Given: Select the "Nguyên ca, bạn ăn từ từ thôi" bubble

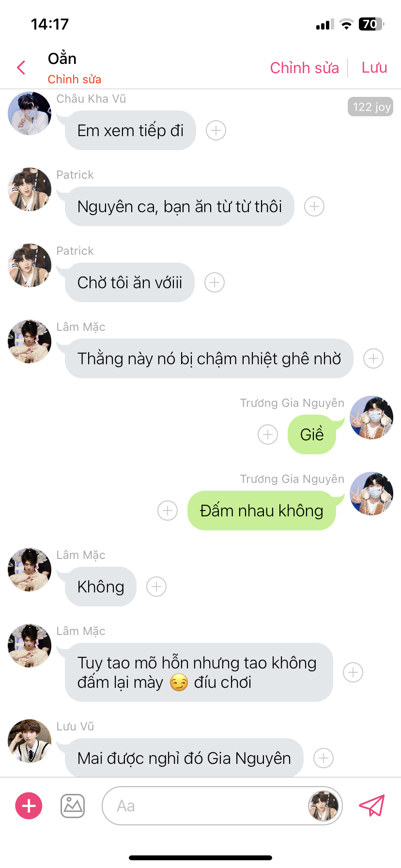Looking at the screenshot, I should point(179,206).
